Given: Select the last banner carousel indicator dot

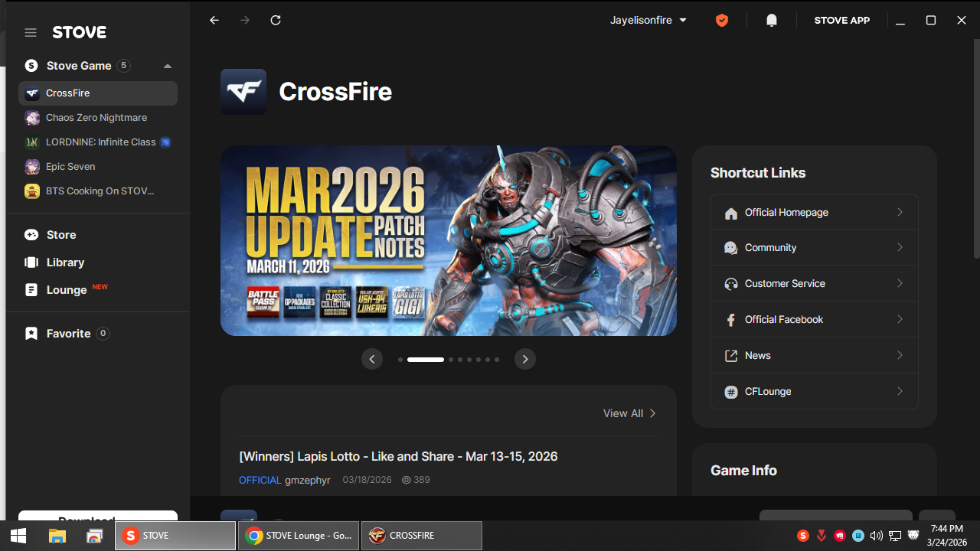Looking at the screenshot, I should click(x=497, y=360).
